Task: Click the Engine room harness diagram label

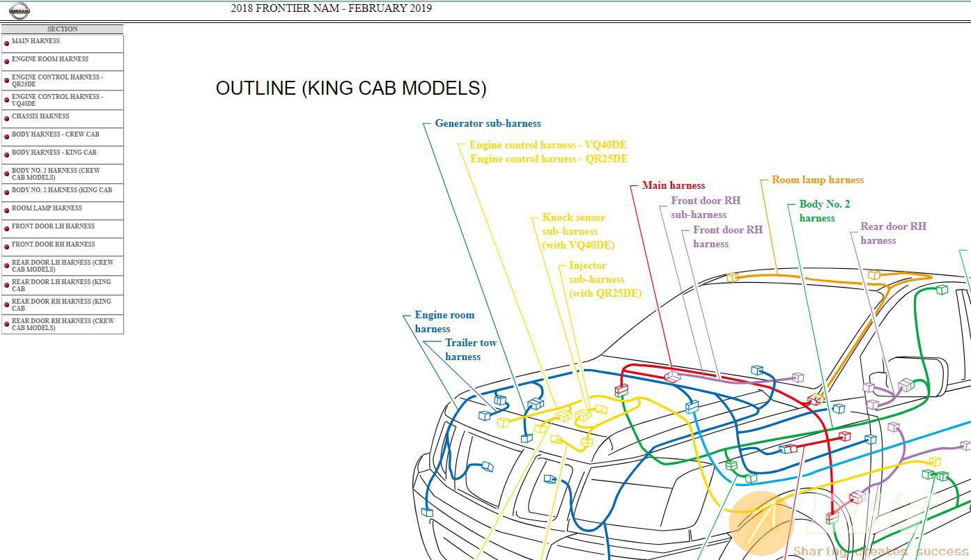Action: point(444,322)
